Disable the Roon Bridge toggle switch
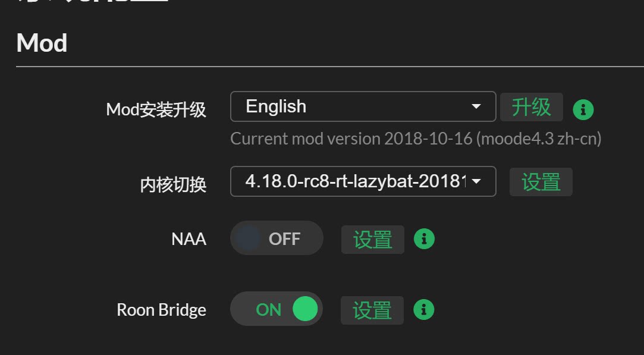644x355 pixels. (277, 309)
